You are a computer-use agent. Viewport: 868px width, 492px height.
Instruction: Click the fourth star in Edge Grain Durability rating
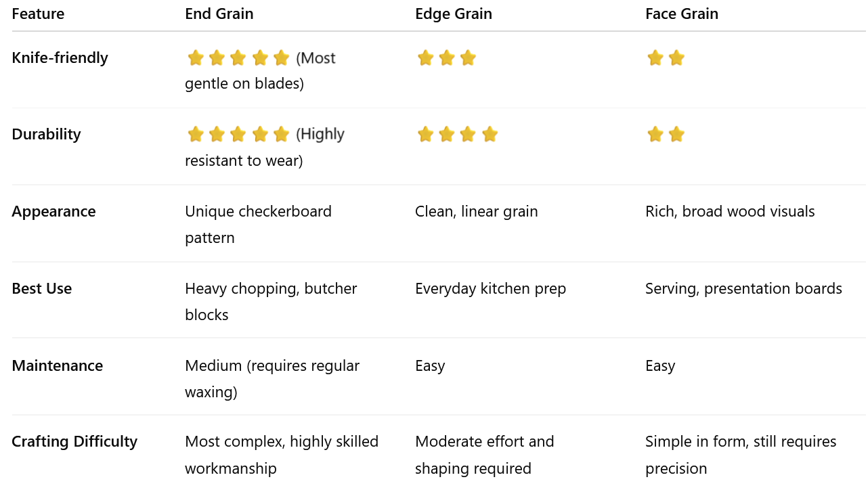click(x=490, y=135)
